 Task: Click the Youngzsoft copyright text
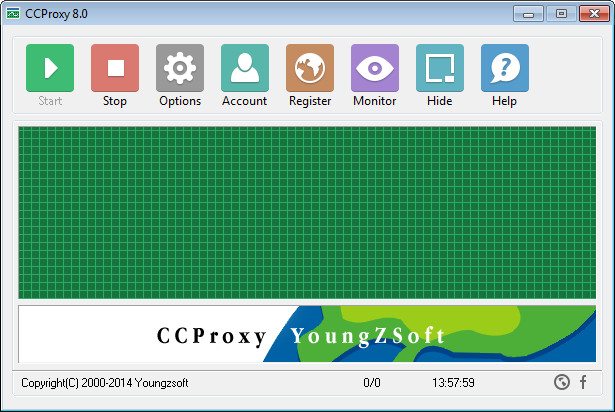(x=105, y=383)
